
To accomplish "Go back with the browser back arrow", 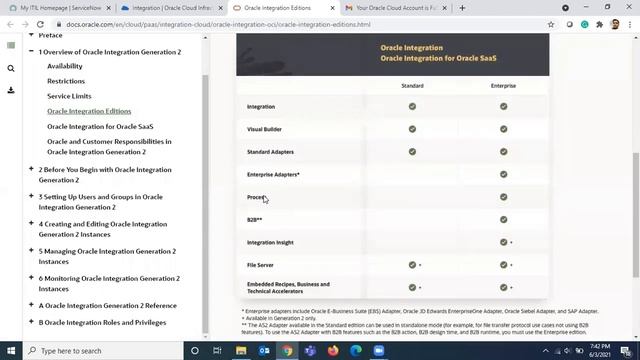I will (x=10, y=24).
